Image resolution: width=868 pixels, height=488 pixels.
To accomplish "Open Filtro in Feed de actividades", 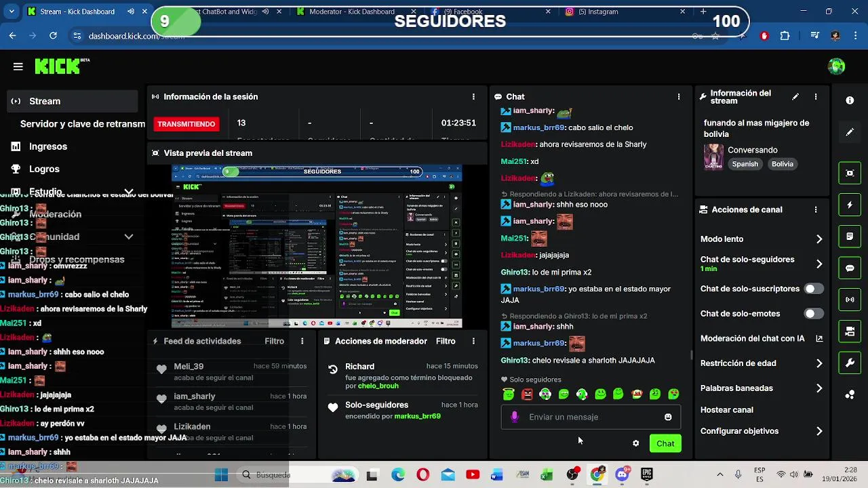I will pyautogui.click(x=275, y=341).
